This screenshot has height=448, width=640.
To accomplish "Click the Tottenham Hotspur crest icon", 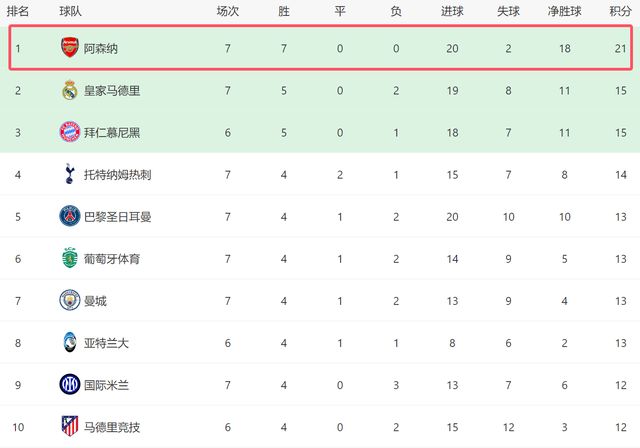I will click(x=68, y=174).
